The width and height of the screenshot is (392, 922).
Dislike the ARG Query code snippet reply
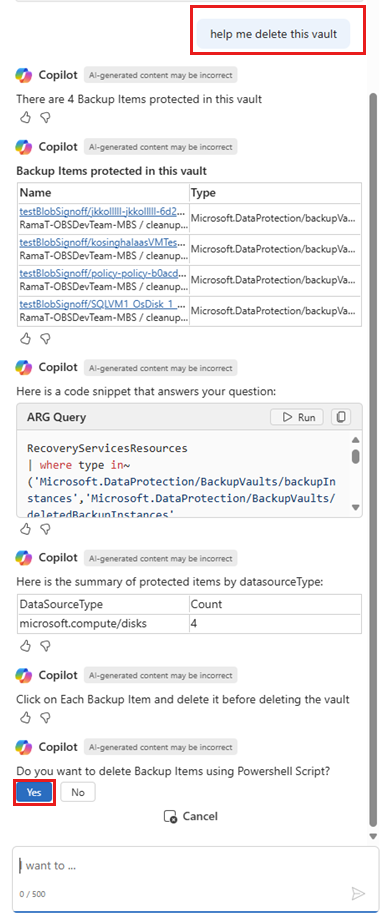pyautogui.click(x=45, y=529)
